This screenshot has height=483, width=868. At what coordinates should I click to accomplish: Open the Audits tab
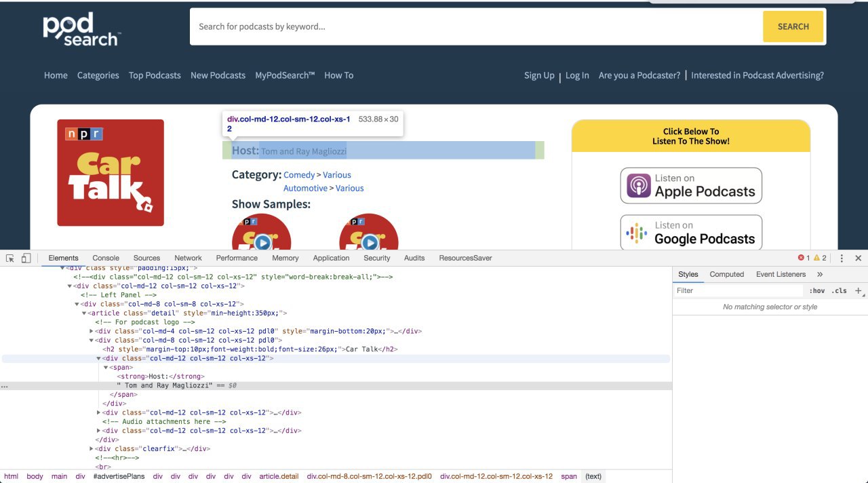click(x=414, y=258)
